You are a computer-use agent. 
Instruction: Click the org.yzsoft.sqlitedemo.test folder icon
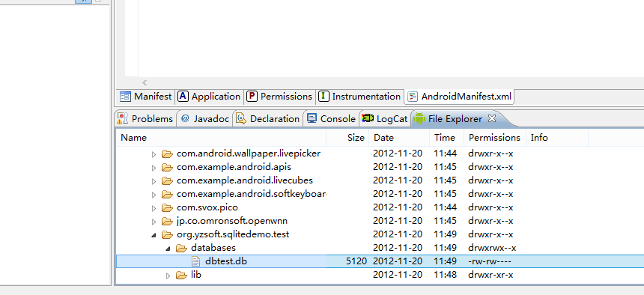(x=167, y=234)
